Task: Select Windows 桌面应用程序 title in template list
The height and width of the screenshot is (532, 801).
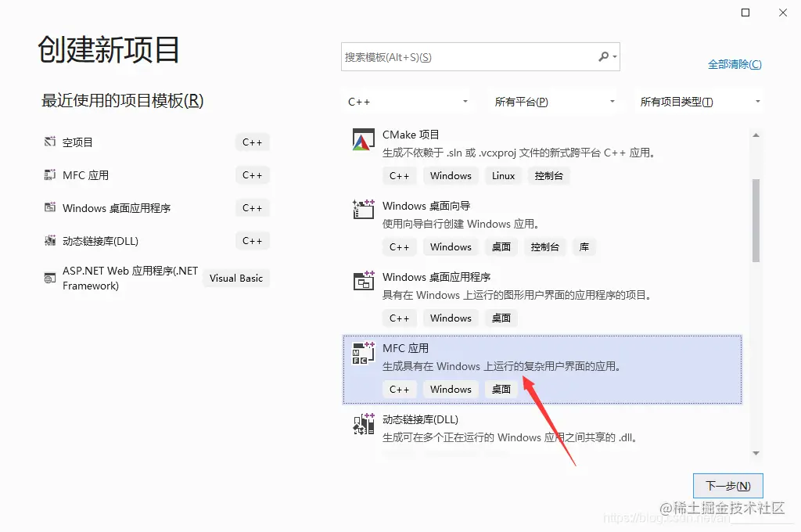Action: pyautogui.click(x=436, y=276)
